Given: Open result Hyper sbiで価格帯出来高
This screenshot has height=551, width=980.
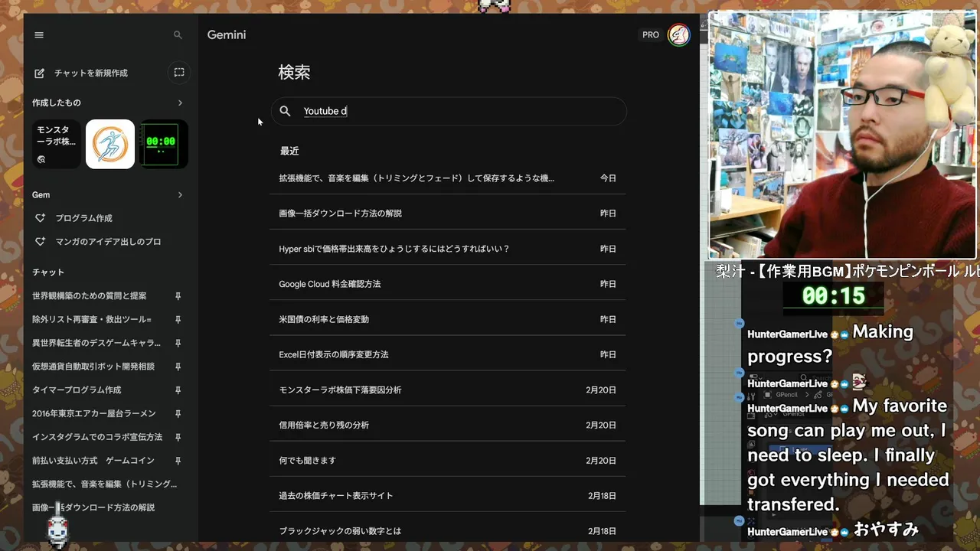Looking at the screenshot, I should point(448,249).
